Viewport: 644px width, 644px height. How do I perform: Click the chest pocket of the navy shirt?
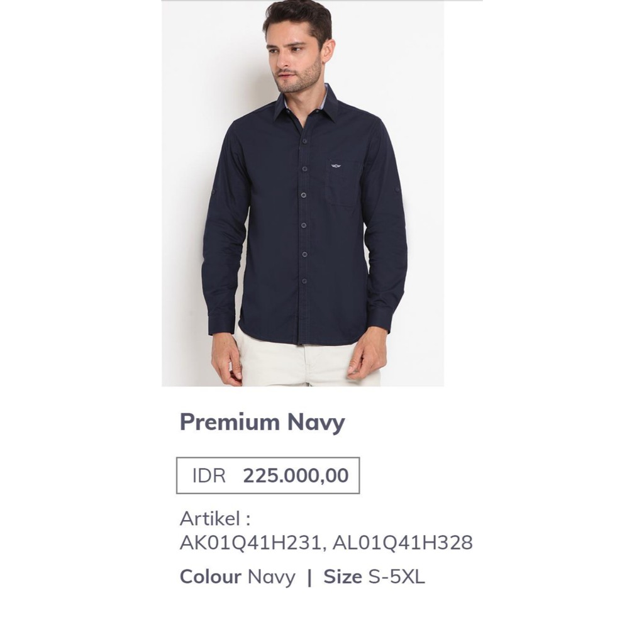pyautogui.click(x=343, y=183)
